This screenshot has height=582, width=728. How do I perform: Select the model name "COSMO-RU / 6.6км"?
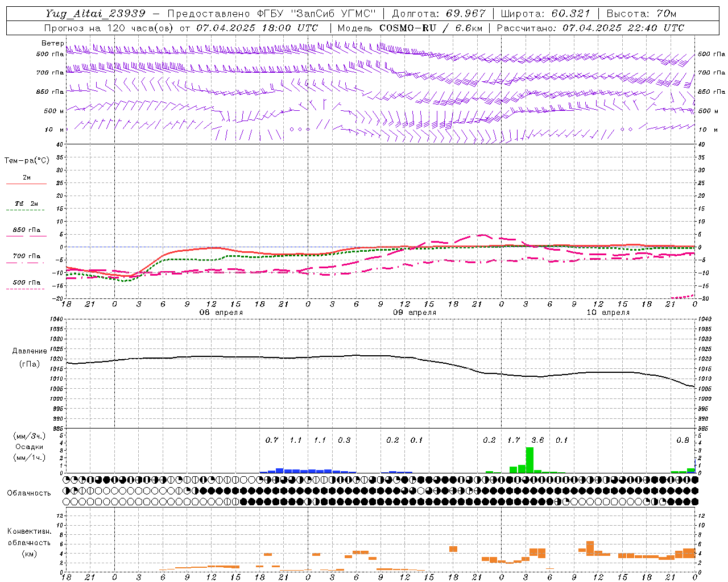point(431,28)
